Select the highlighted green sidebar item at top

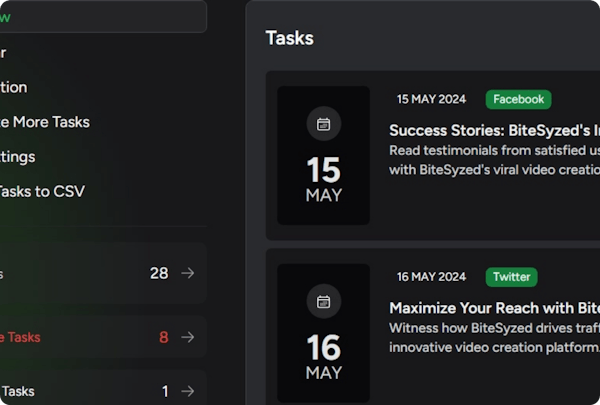pyautogui.click(x=100, y=16)
